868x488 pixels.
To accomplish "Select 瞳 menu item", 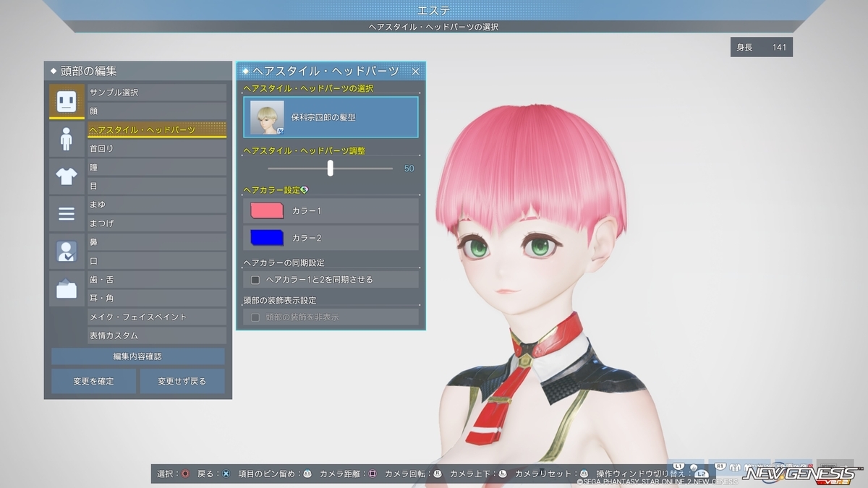I will (x=157, y=167).
